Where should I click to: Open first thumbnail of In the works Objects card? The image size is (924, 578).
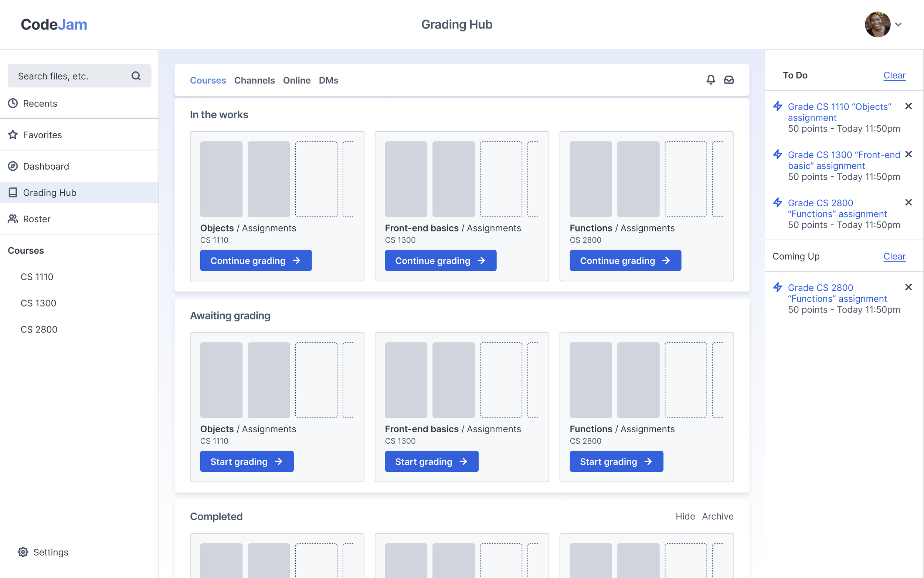[x=221, y=179]
